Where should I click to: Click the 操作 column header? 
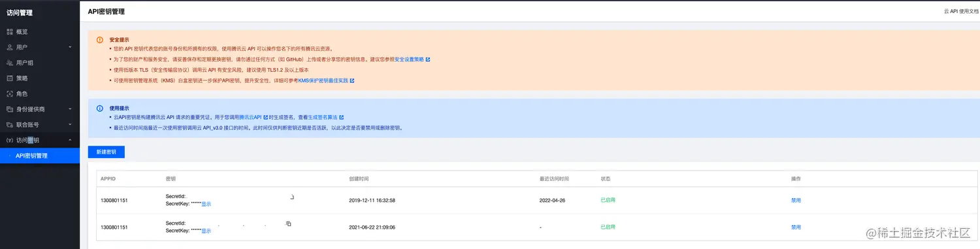pos(796,178)
